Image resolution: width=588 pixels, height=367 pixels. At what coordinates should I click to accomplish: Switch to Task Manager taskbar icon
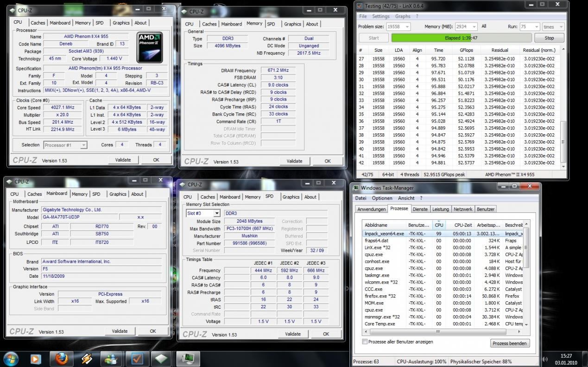[188, 359]
